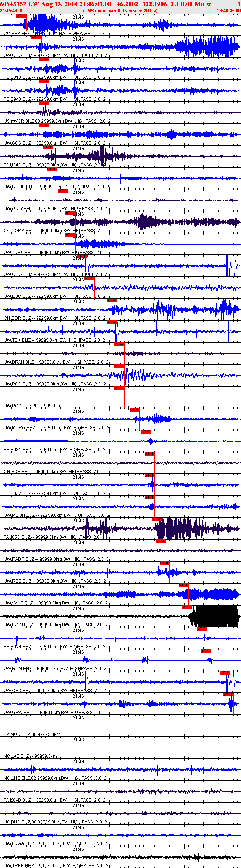241x868 pixels.
Task: Click the event ID 60843157 header text
Action: (x=13, y=4)
